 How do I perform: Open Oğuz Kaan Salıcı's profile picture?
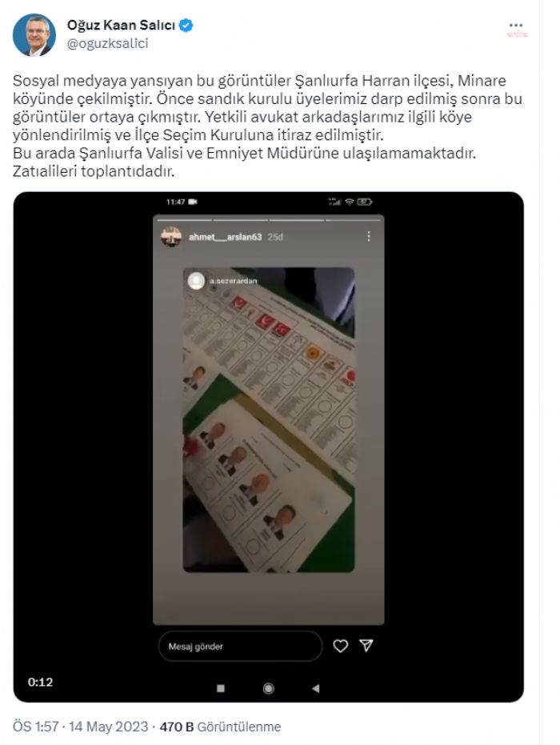34,34
